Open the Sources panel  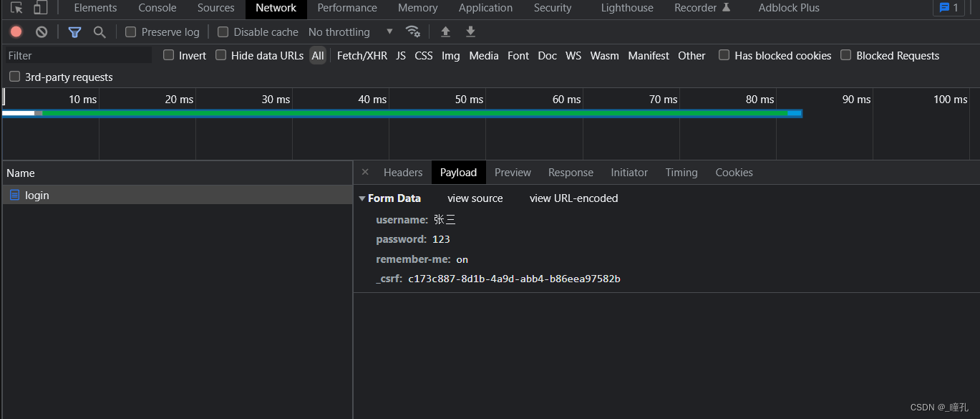216,8
